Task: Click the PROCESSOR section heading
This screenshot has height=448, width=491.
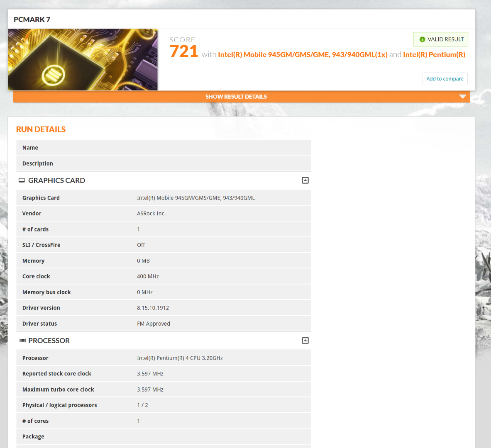Action: click(x=49, y=341)
